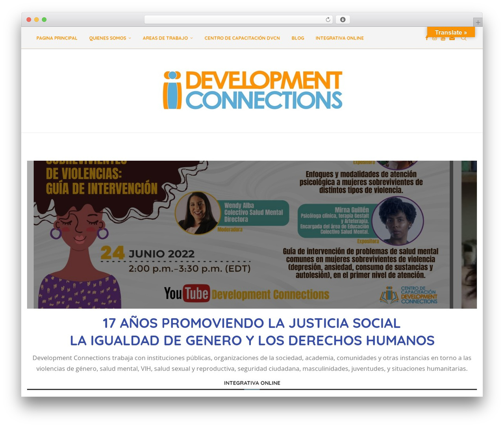Visit the YouTube channel icon in the header

click(443, 38)
